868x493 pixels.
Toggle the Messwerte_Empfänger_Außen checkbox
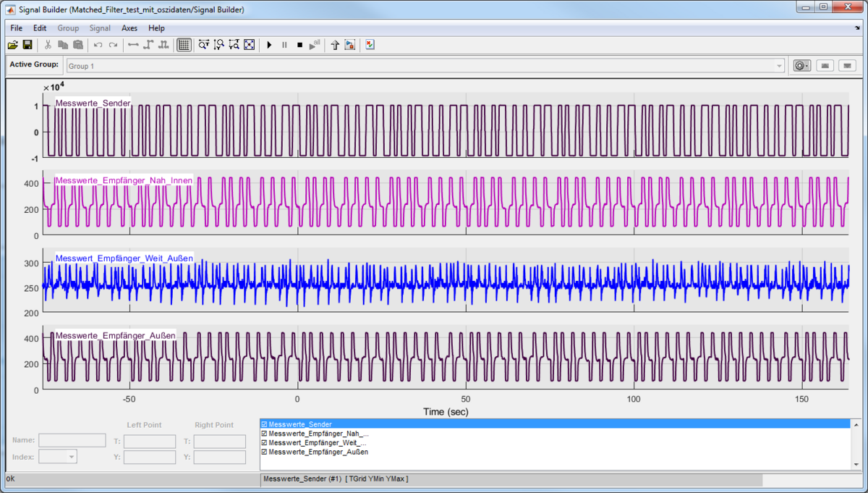(x=265, y=452)
